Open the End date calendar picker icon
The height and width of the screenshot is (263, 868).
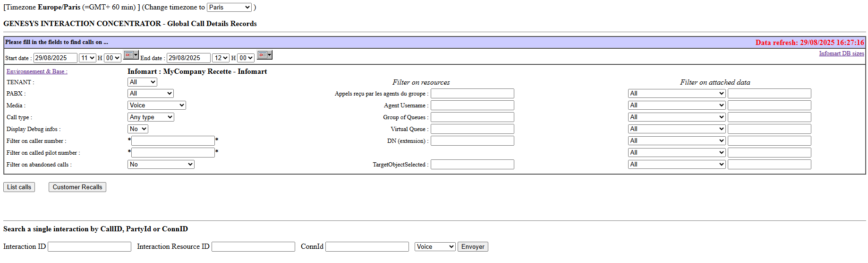(264, 55)
